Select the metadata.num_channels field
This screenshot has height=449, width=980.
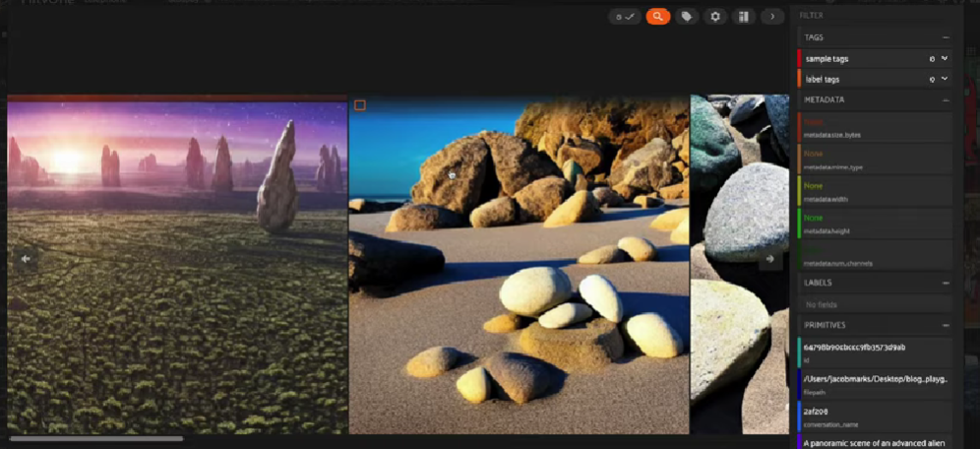point(875,255)
